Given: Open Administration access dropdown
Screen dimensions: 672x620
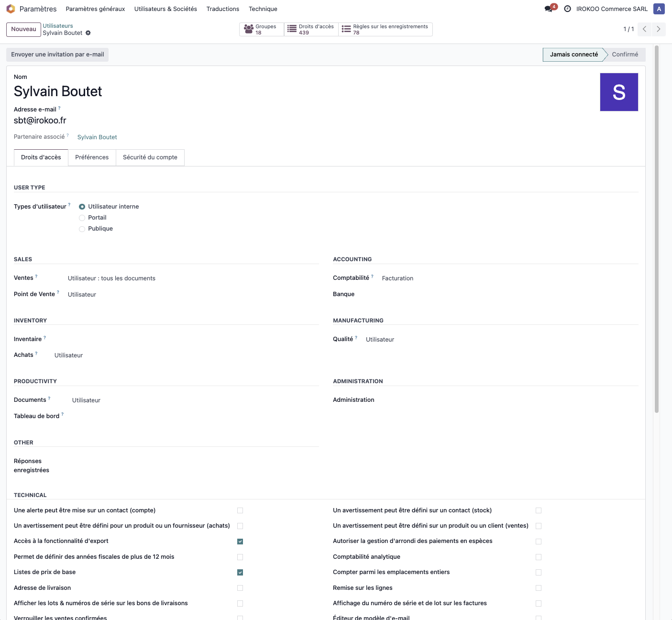Looking at the screenshot, I should click(510, 400).
